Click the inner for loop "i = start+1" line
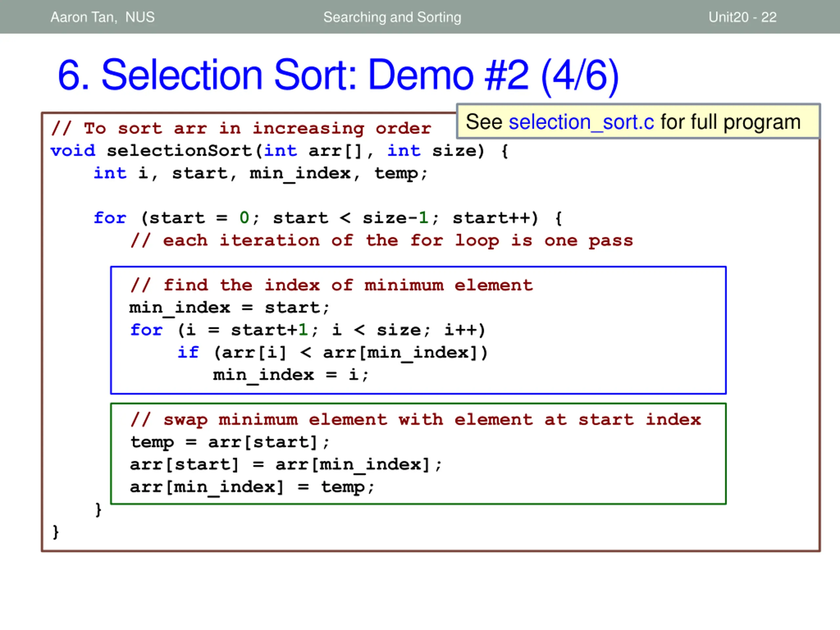 (x=308, y=330)
